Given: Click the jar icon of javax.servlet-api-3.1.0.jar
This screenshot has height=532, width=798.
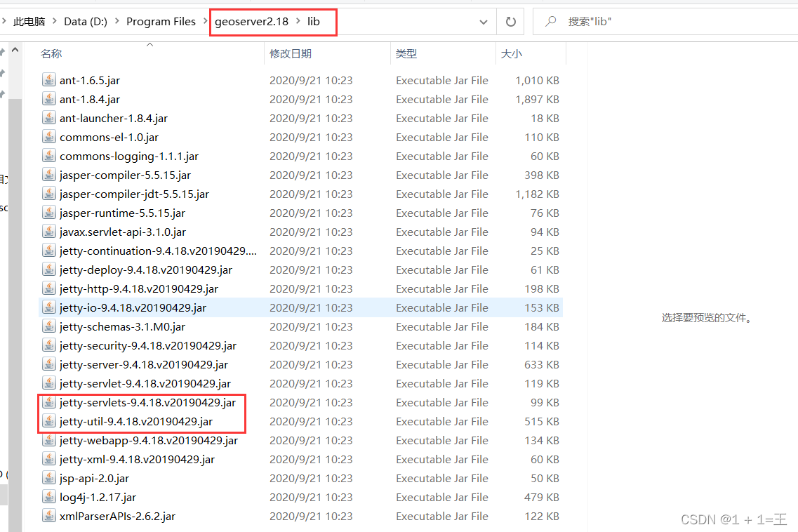Looking at the screenshot, I should (49, 232).
